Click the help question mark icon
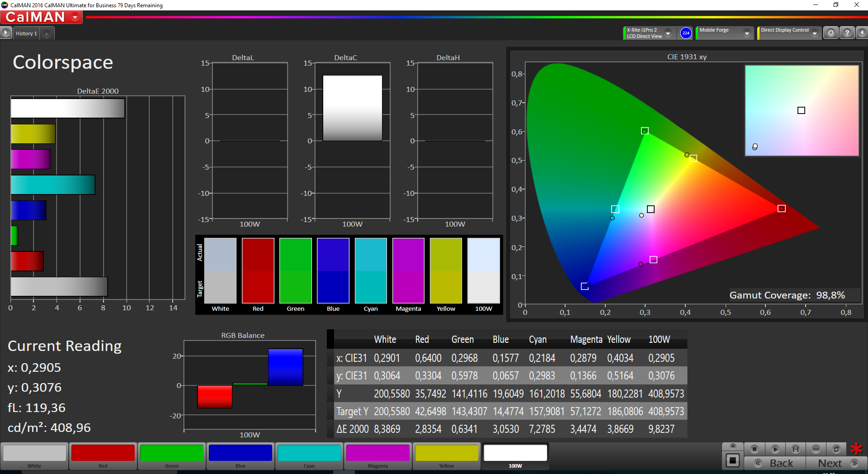Viewport: 868px width, 474px height. (847, 33)
